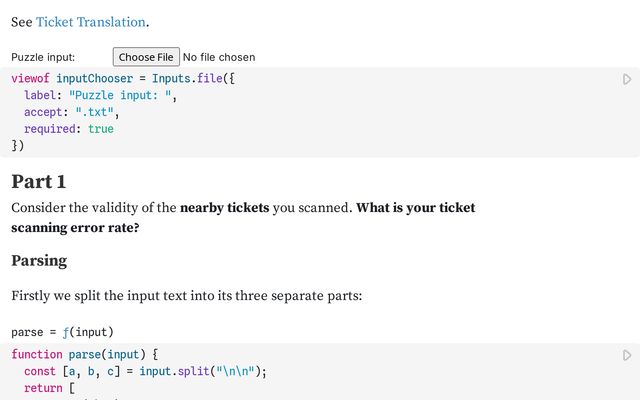Inspect the 'parse = f(input)' cell output
The width and height of the screenshot is (640, 400).
[x=62, y=332]
